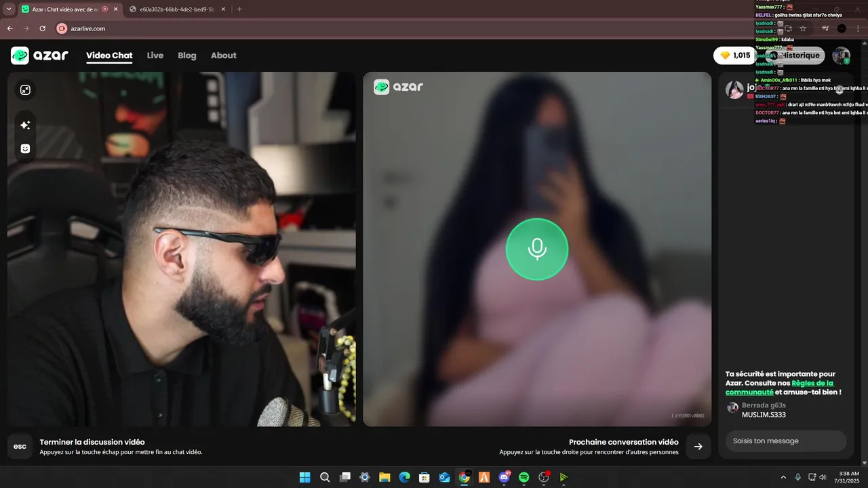Click Simobel99 in stream chat overlay
The width and height of the screenshot is (868, 488).
(x=766, y=39)
